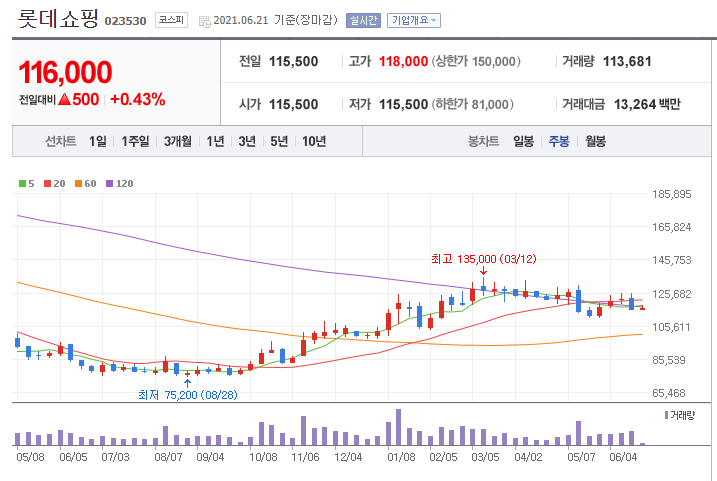The image size is (717, 481).
Task: Click the 최고 135,000 (03/12) chart marker
Action: tap(484, 259)
